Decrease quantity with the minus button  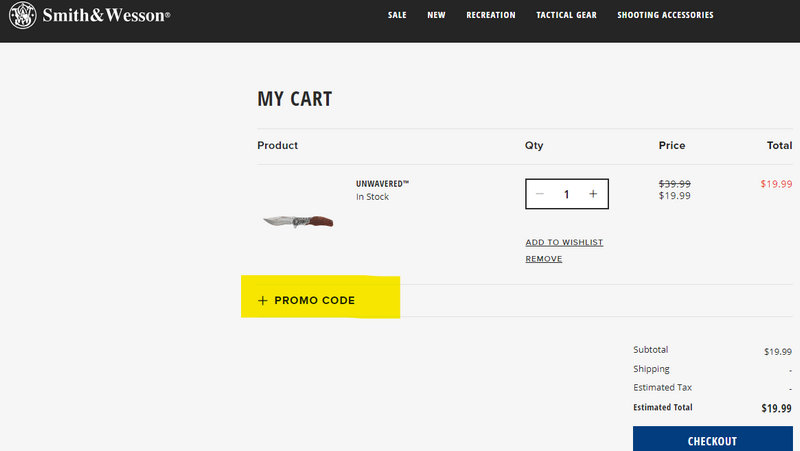[540, 194]
